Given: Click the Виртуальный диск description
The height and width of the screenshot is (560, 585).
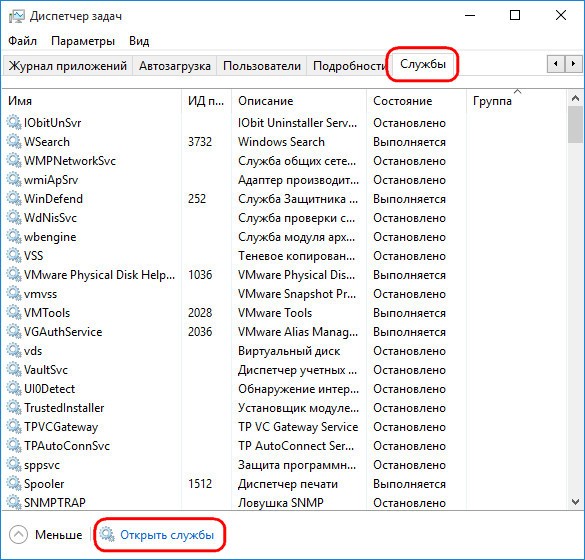Looking at the screenshot, I should point(289,351).
